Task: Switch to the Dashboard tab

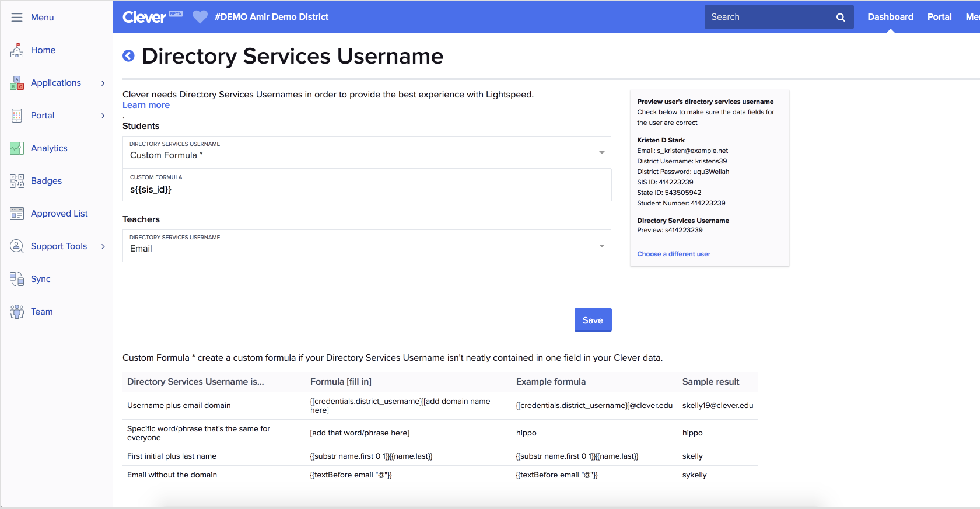Action: click(x=890, y=17)
